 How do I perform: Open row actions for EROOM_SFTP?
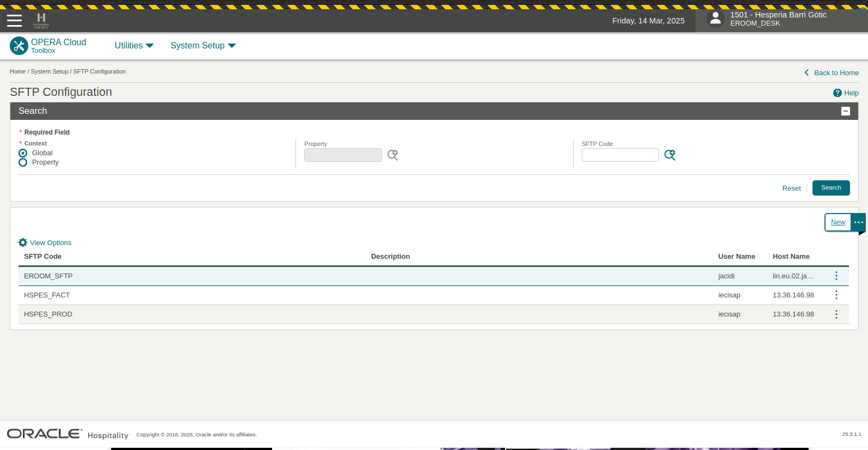click(836, 276)
